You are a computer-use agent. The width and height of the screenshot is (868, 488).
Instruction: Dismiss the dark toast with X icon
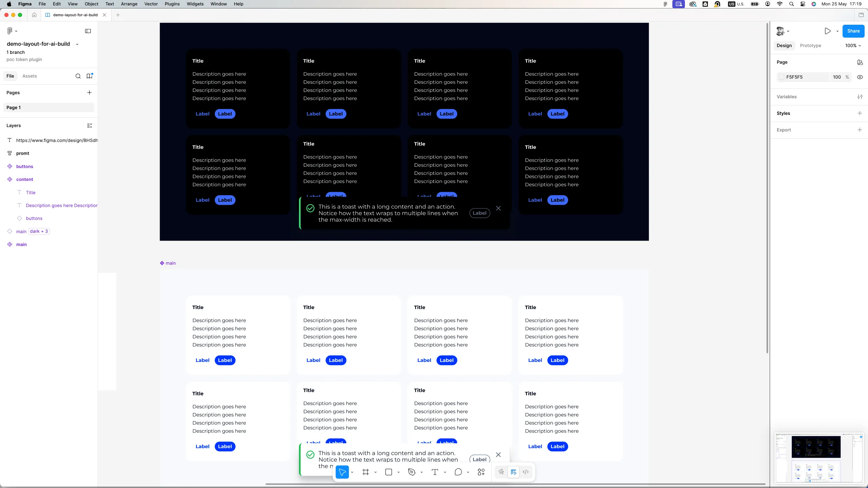click(x=498, y=208)
